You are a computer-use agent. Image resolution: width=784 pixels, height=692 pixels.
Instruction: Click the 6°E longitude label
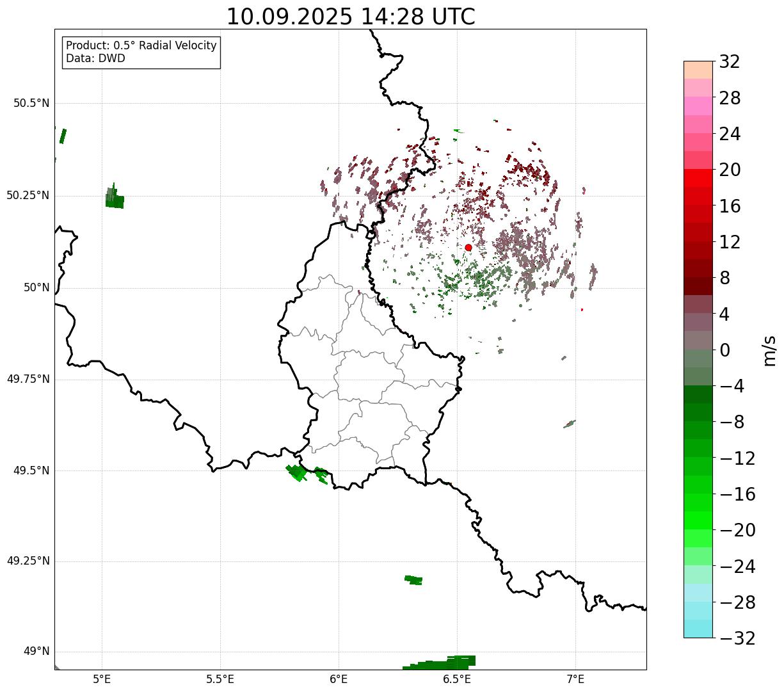[x=339, y=679]
